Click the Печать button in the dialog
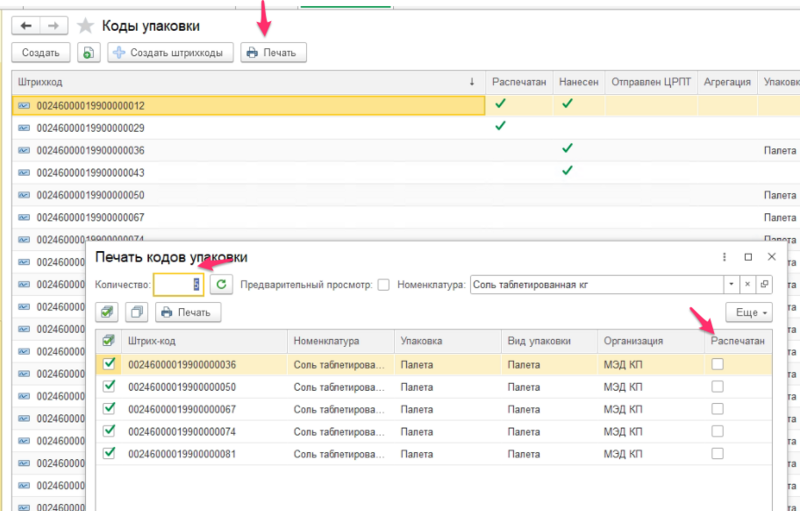 pos(188,312)
